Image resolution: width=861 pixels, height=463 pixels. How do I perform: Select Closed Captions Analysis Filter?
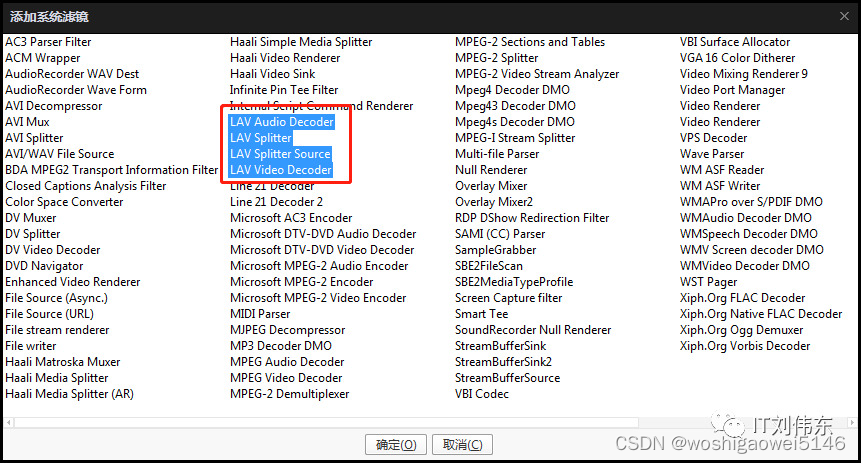coord(86,186)
